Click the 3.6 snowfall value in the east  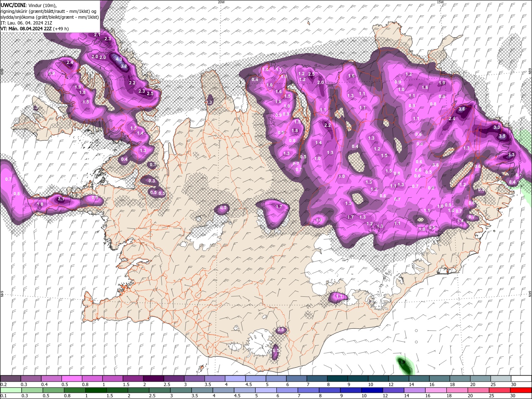pyautogui.click(x=462, y=109)
